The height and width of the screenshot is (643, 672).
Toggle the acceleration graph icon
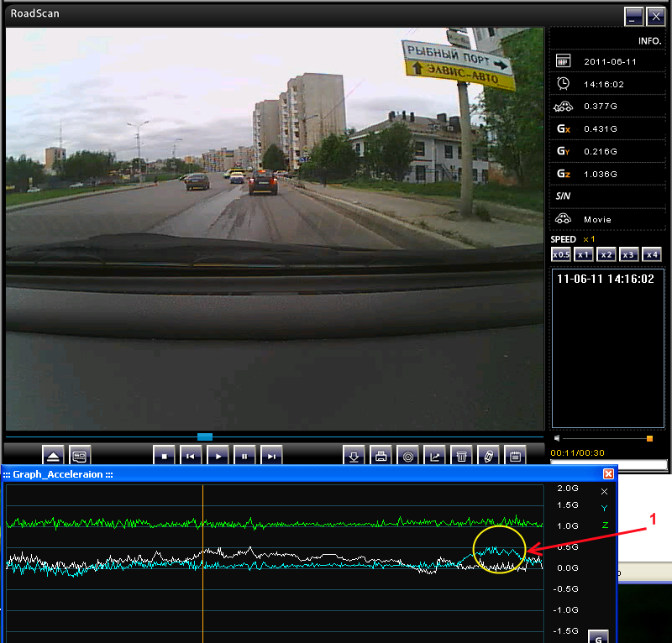point(434,456)
